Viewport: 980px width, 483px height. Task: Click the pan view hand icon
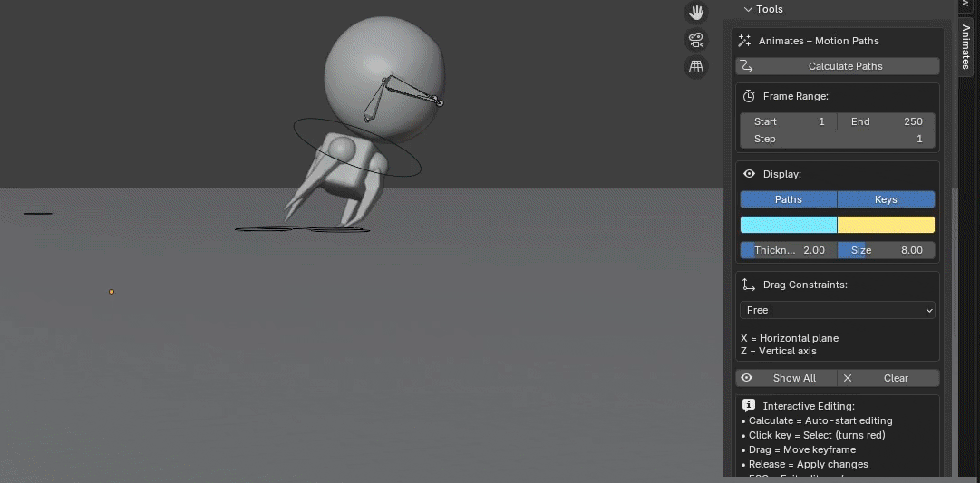coord(696,13)
